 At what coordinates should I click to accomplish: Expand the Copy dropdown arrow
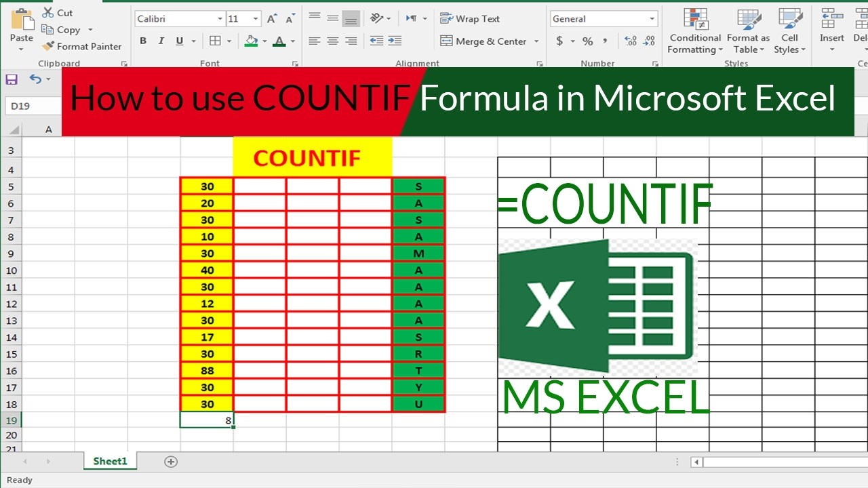90,30
